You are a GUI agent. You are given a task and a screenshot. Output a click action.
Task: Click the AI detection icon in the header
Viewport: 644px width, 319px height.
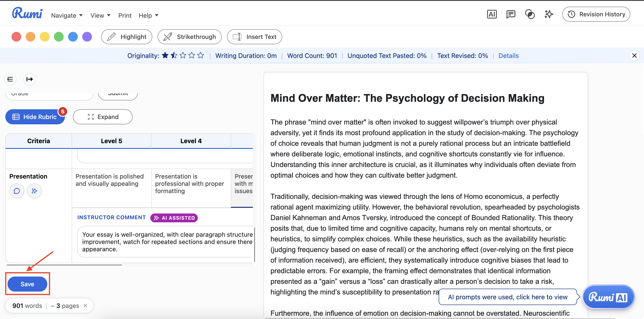pyautogui.click(x=492, y=14)
